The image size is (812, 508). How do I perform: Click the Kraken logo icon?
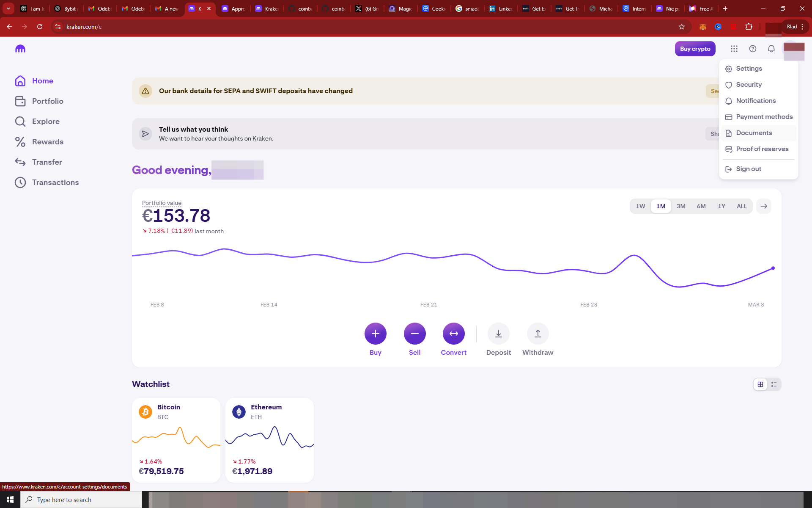[20, 49]
